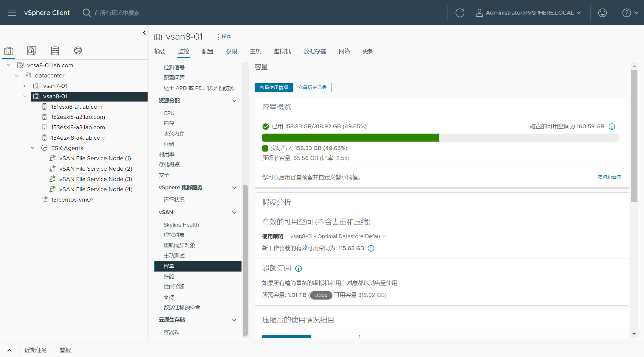
Task: Open the 摘要 tab
Action: 160,51
